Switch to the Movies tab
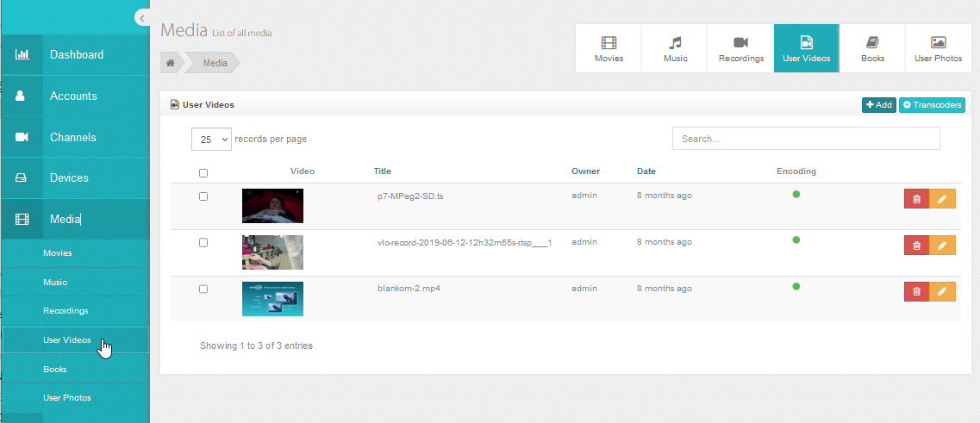 [x=609, y=49]
